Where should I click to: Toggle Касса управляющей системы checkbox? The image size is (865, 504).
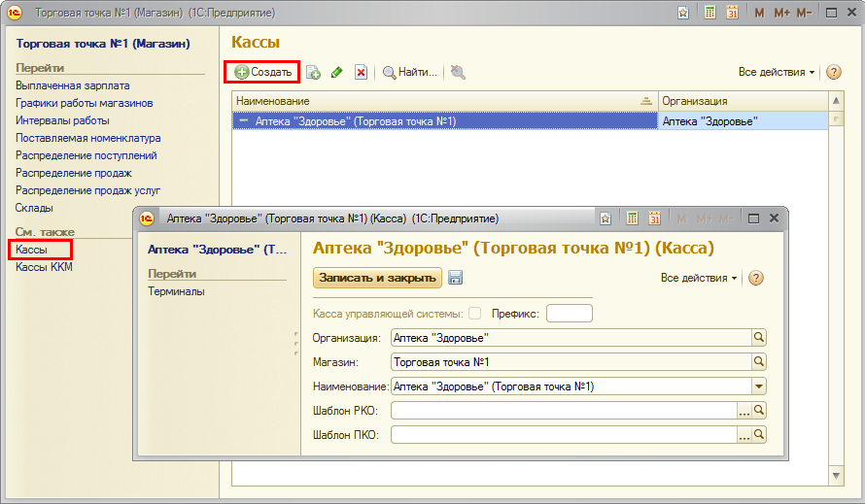click(475, 313)
